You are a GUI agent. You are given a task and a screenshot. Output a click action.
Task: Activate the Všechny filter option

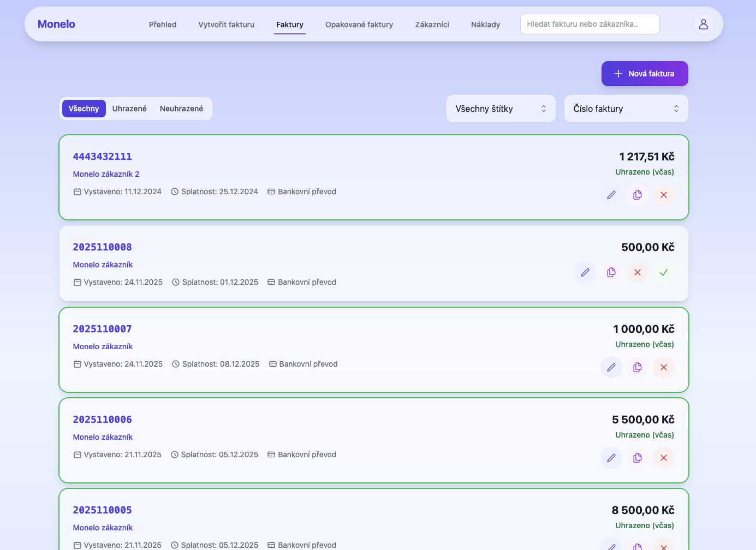tap(84, 109)
